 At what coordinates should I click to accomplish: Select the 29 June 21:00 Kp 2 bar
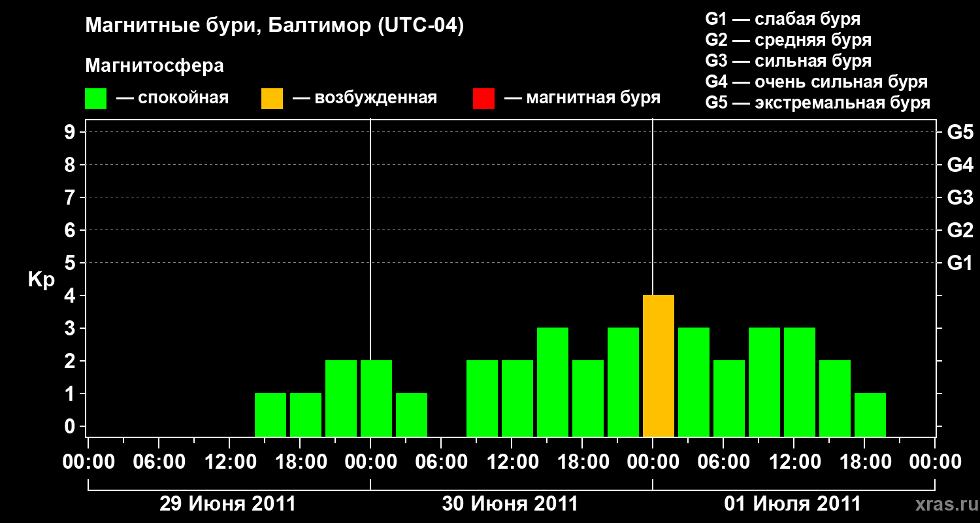point(341,399)
